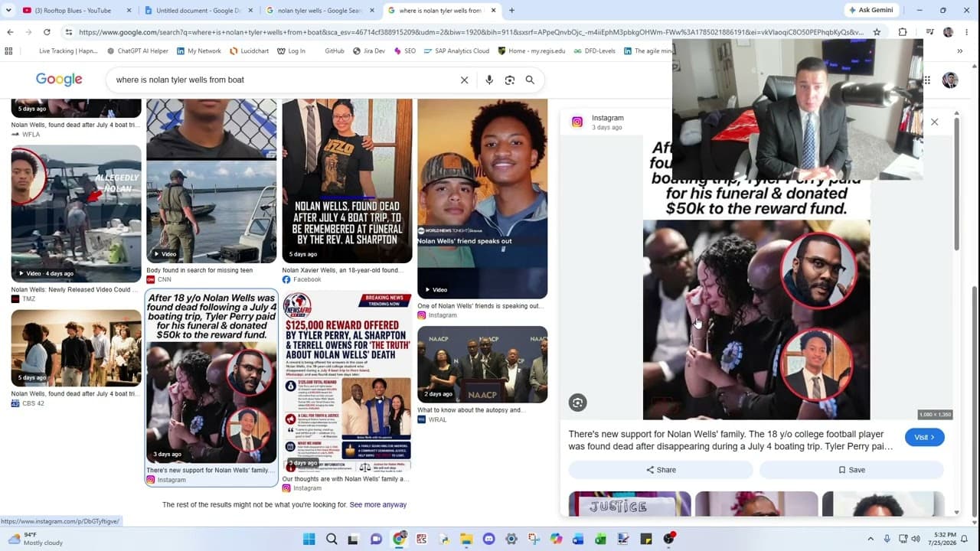The height and width of the screenshot is (551, 980).
Task: Open the tab search dropdown
Action: point(8,11)
